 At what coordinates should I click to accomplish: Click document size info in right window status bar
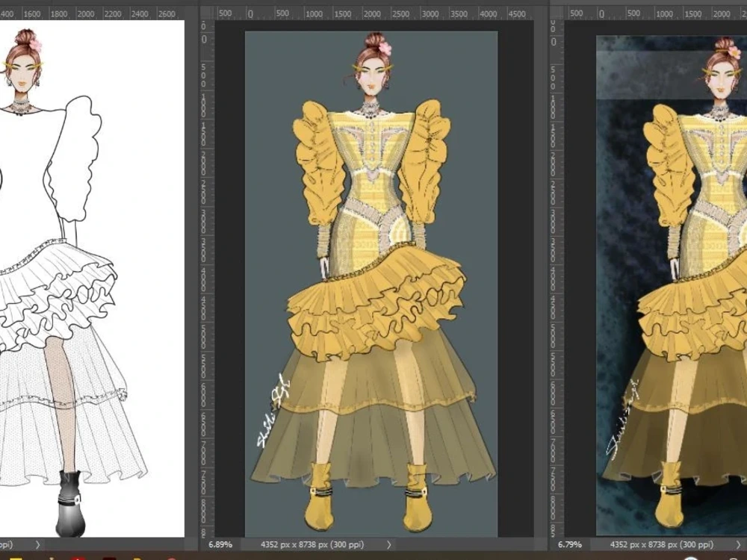coord(662,544)
